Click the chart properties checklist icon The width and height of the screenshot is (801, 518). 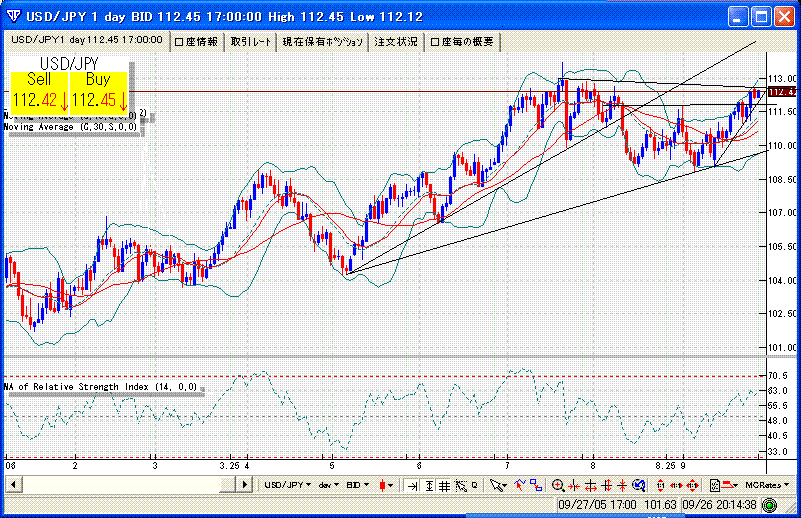tap(714, 485)
